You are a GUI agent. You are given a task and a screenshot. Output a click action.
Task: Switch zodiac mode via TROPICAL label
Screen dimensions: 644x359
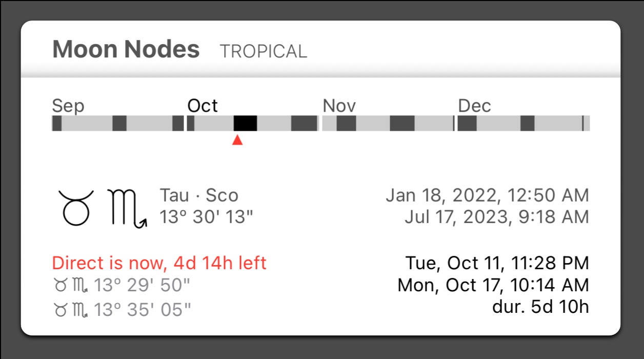(264, 51)
